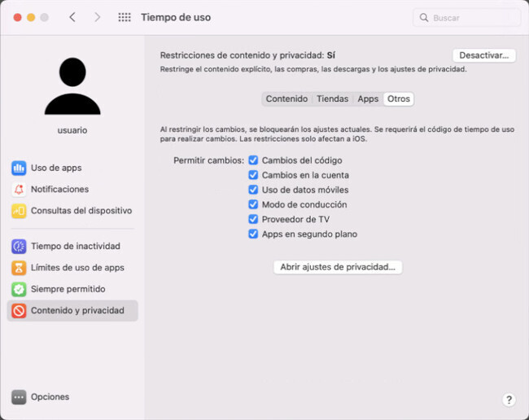
Task: Disable Uso de datos móviles checkbox
Action: (x=253, y=190)
